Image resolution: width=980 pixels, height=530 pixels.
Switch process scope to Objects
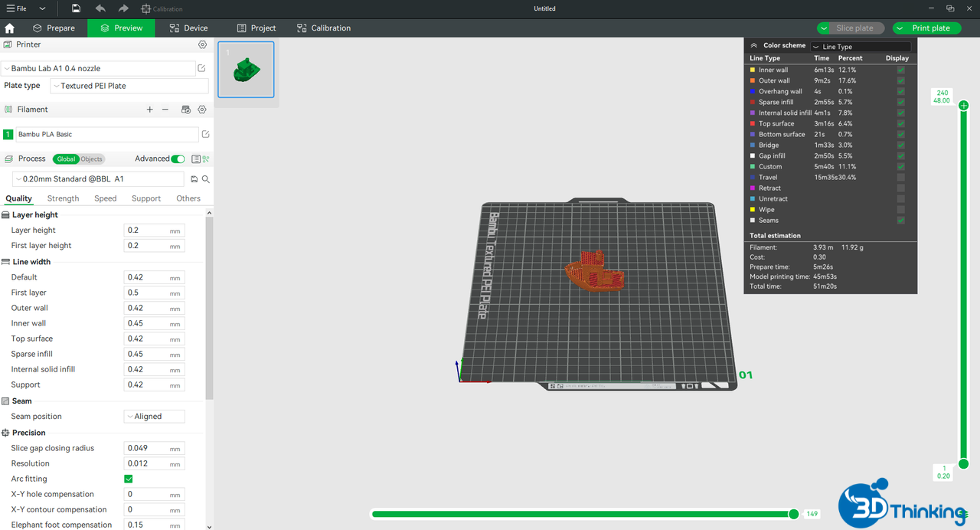(91, 159)
